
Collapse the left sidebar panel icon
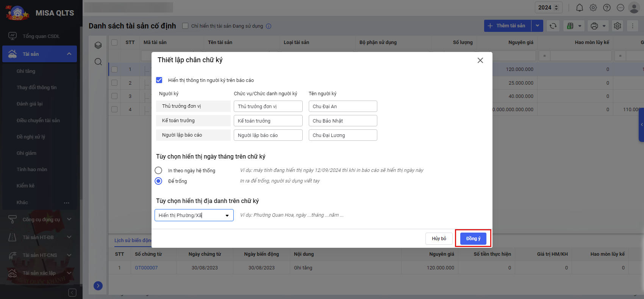coord(72,293)
